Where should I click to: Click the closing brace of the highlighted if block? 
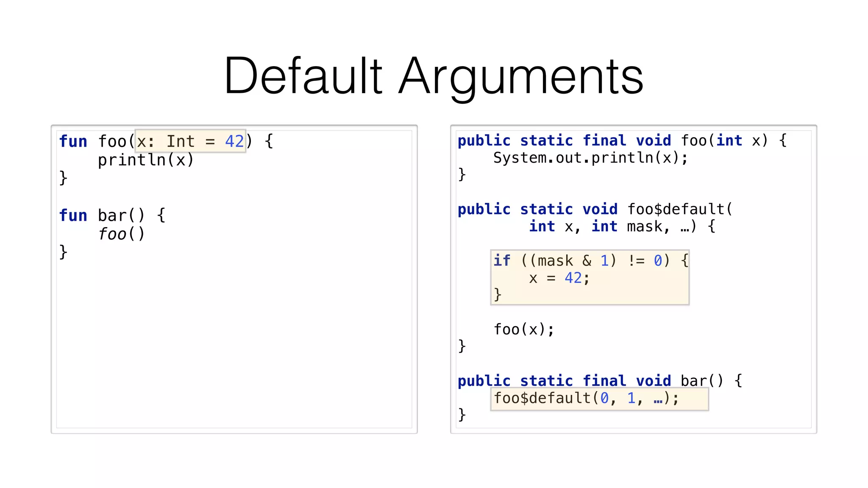coord(498,294)
